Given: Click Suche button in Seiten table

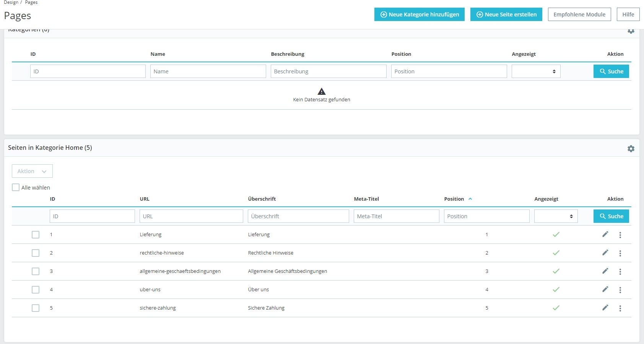Looking at the screenshot, I should [611, 216].
